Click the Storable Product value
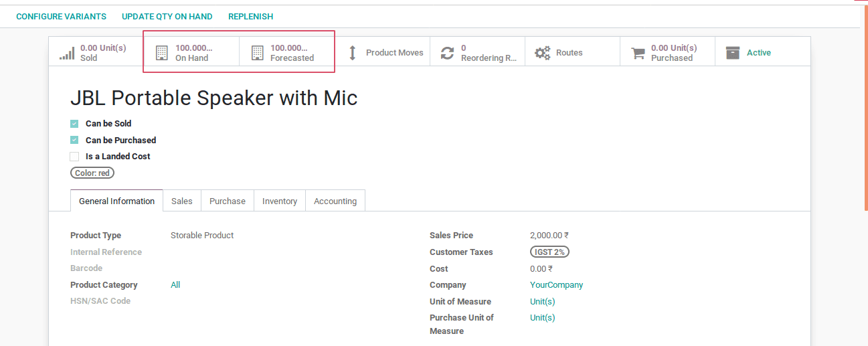The height and width of the screenshot is (346, 868). pyautogui.click(x=202, y=236)
